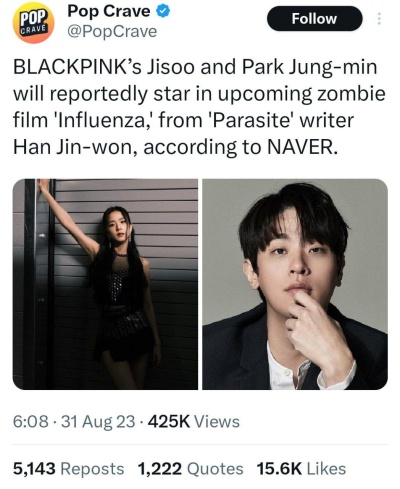Click the blue verified badge
Viewport: 400px width, 489px height.
[x=163, y=12]
